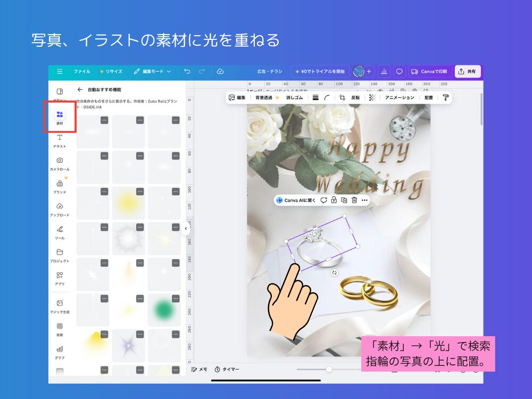
Task: Toggle the crop tool for the selection
Action: [343, 97]
